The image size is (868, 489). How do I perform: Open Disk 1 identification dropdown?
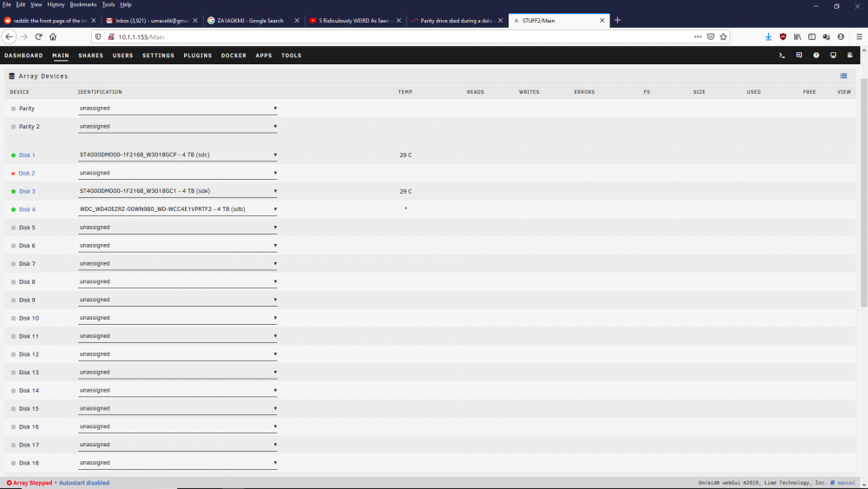(x=177, y=155)
